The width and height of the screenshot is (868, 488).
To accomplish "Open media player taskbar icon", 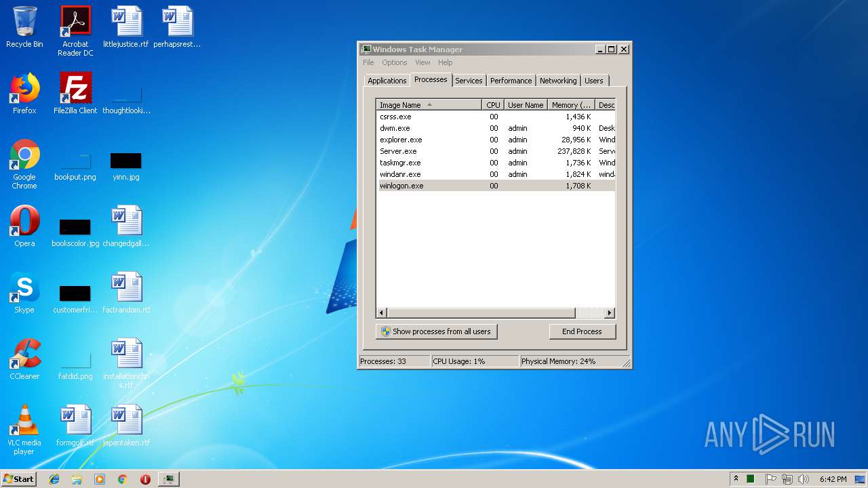I will click(x=100, y=479).
